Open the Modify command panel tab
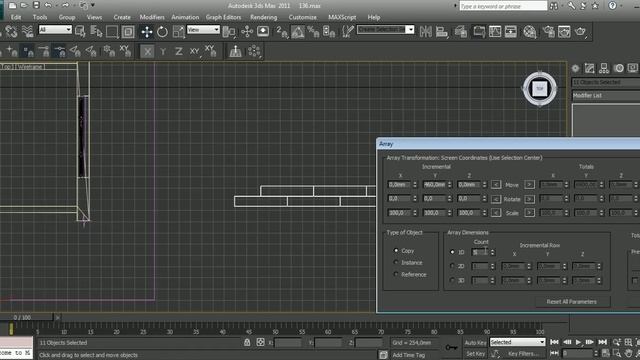Screen dimensions: 640x360 pos(589,69)
